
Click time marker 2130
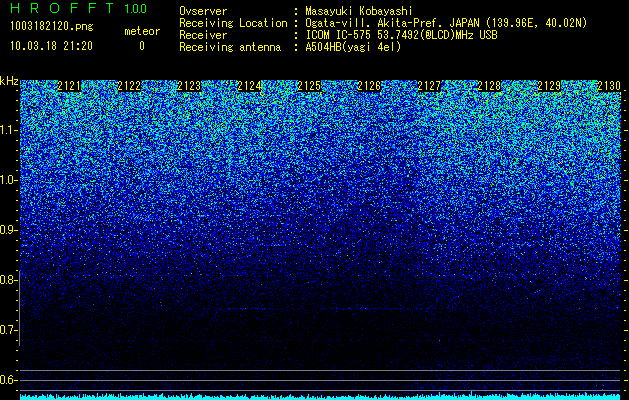pyautogui.click(x=609, y=86)
